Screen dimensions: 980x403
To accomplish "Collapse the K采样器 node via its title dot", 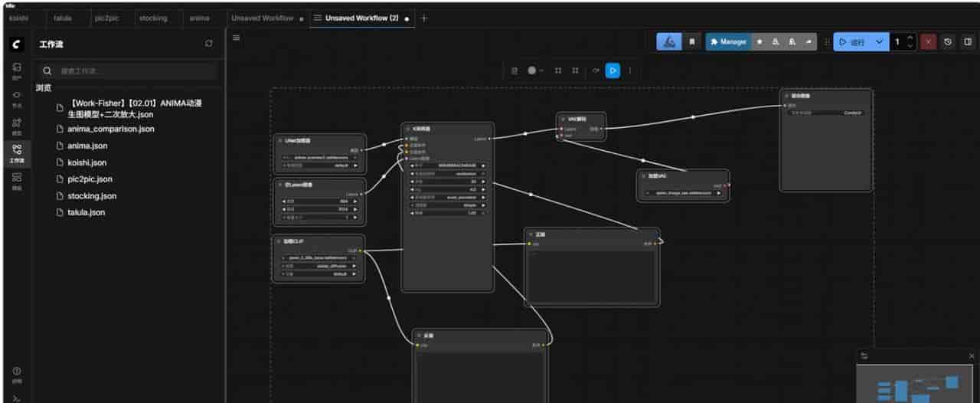I will [x=409, y=129].
